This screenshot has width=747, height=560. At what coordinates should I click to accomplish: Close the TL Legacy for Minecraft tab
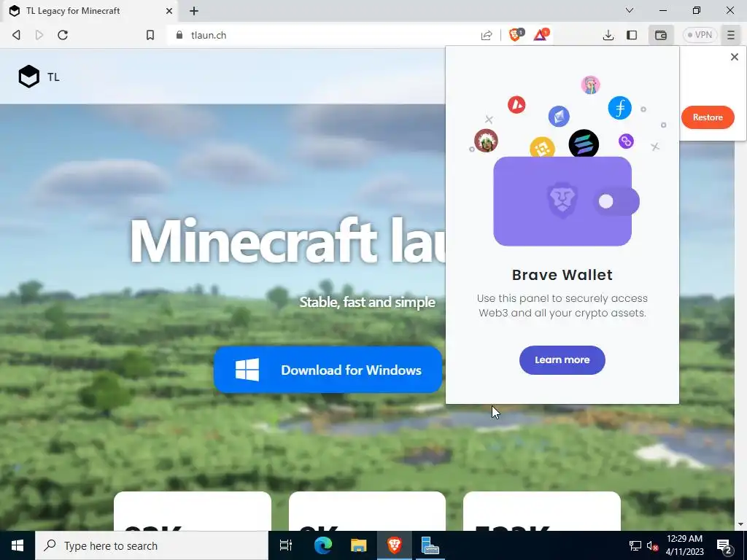click(169, 10)
